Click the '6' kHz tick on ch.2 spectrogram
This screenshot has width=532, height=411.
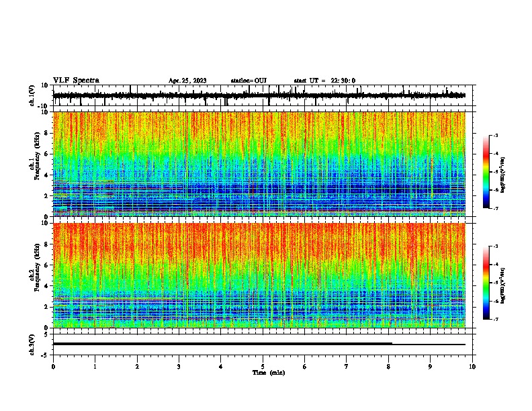pos(46,265)
